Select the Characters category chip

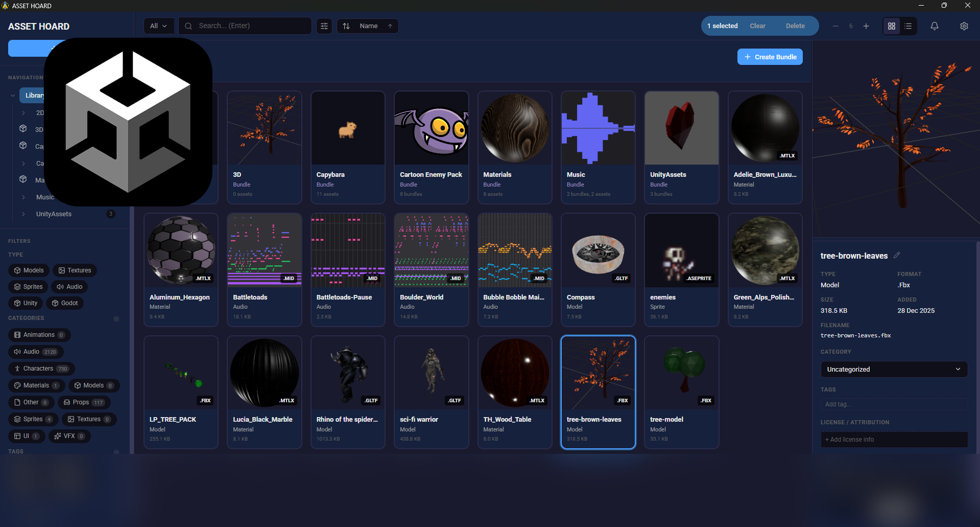[x=41, y=369]
